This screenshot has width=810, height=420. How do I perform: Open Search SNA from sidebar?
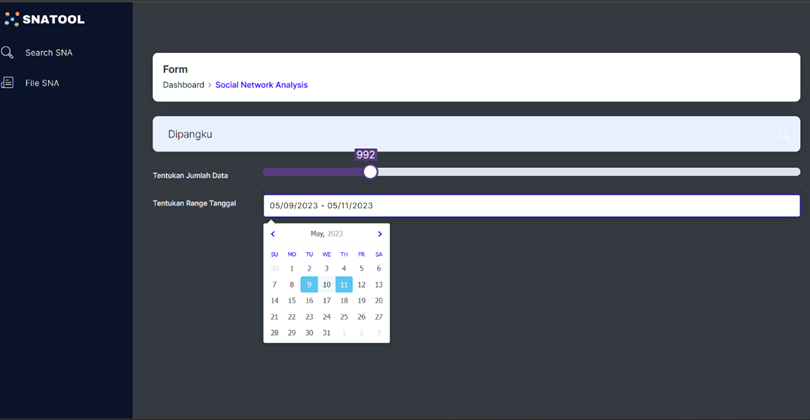click(48, 53)
